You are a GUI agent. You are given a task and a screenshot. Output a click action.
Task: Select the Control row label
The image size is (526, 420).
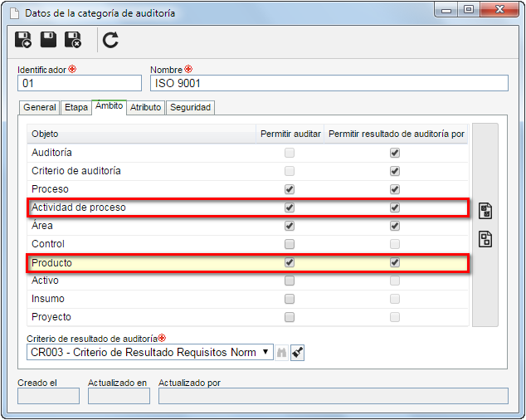click(48, 244)
